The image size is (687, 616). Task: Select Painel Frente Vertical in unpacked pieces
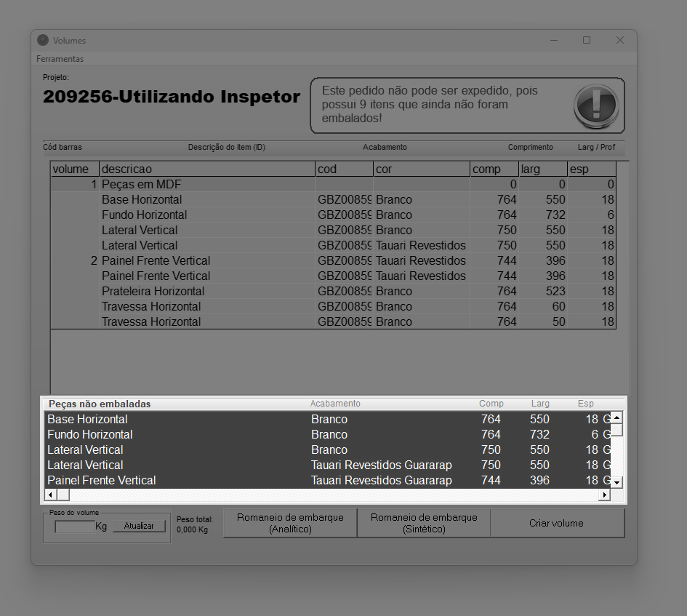point(101,480)
